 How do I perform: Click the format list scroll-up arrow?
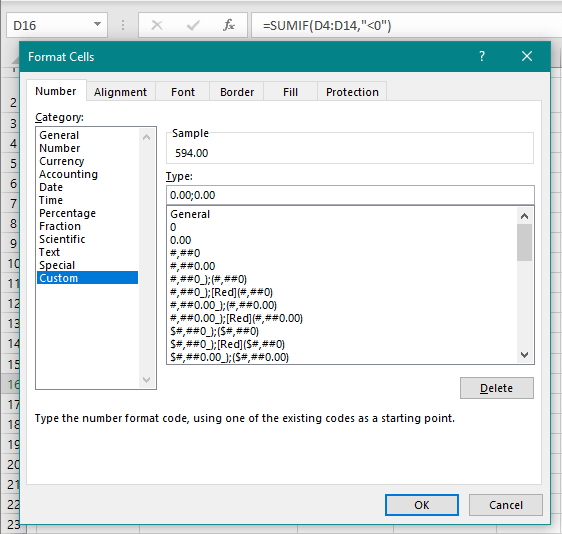coord(524,216)
